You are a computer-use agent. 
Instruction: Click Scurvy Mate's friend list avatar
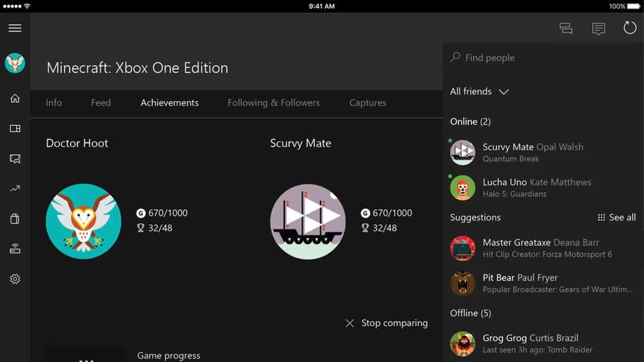pos(463,153)
